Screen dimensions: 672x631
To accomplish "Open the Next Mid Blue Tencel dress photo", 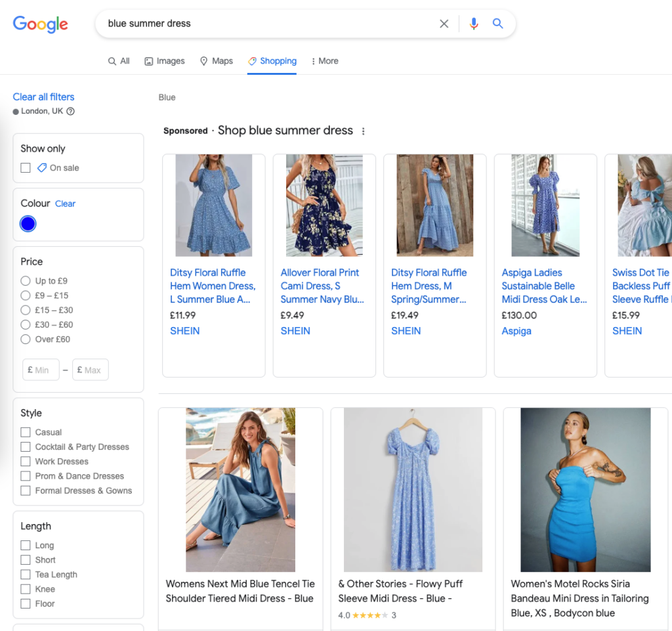I will tap(240, 490).
